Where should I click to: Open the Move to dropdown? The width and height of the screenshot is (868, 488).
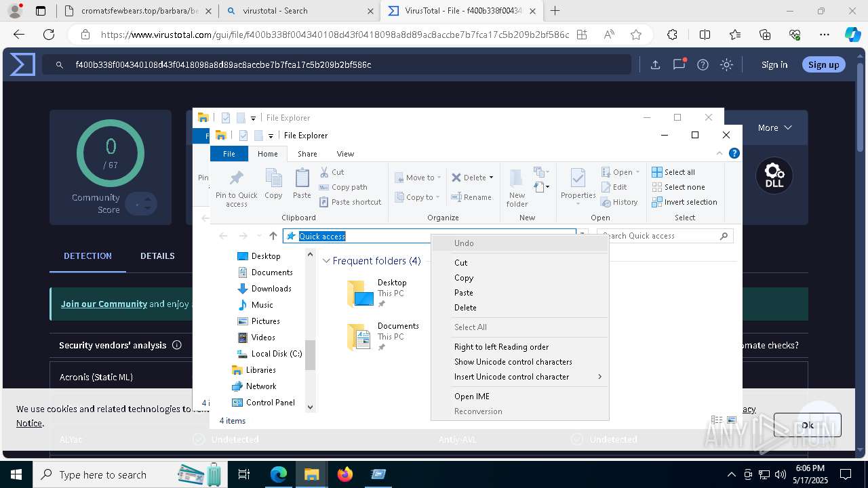(439, 178)
